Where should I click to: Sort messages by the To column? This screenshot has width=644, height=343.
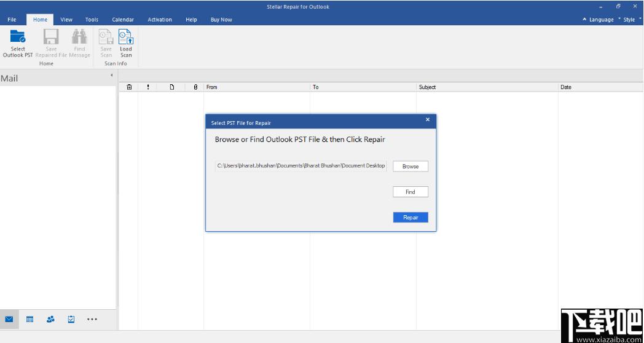click(363, 87)
